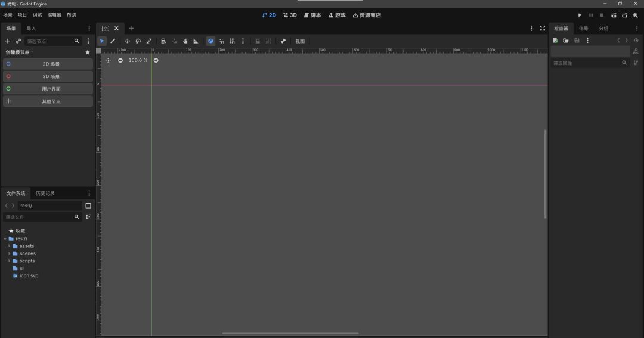644x338 pixels.
Task: Open the 游戏 game workspace
Action: pyautogui.click(x=337, y=15)
